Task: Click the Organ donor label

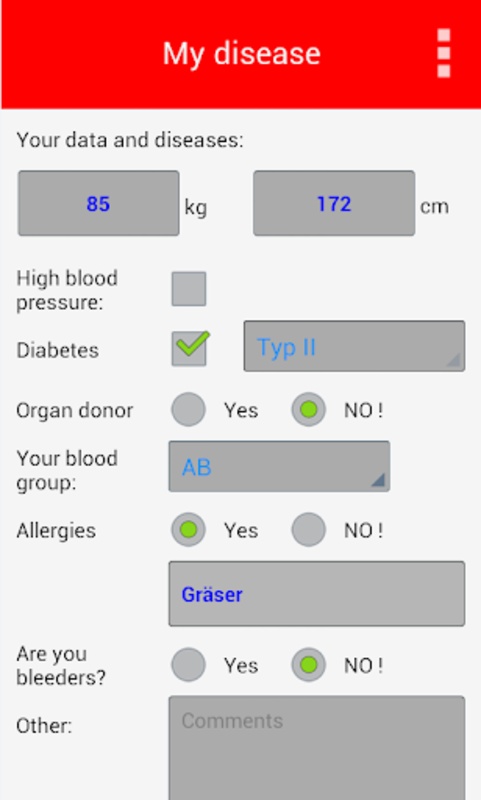Action: click(x=74, y=411)
